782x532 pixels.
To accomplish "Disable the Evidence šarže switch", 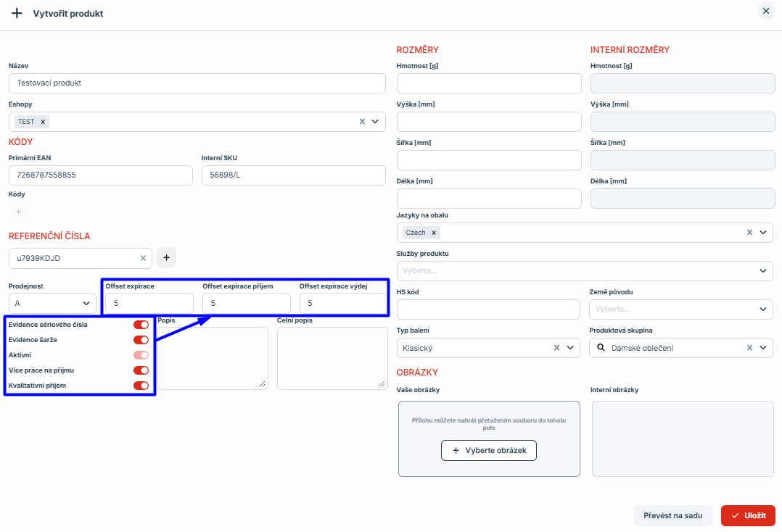I will coord(141,340).
